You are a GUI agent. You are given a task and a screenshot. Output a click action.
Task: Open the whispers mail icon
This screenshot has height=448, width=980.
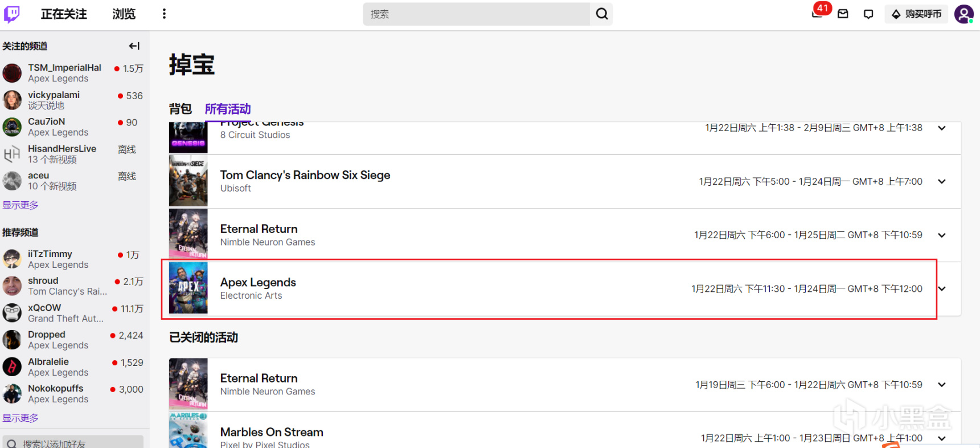843,14
